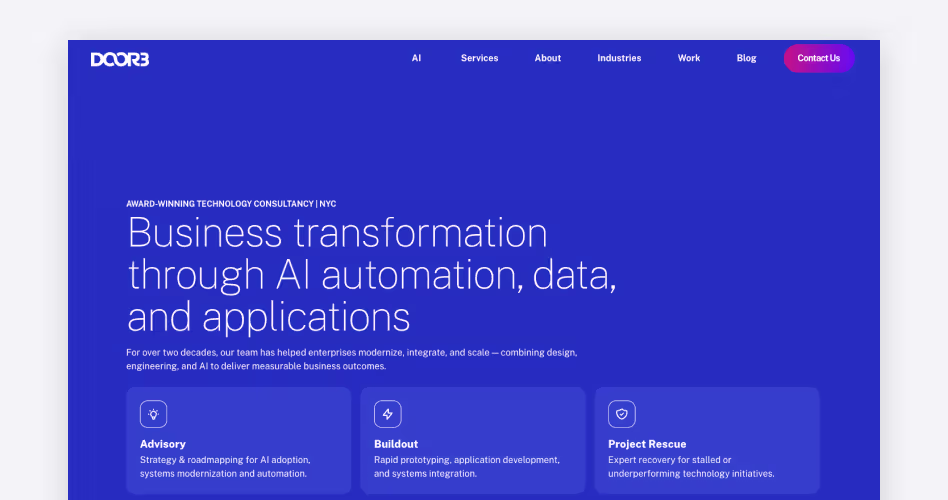Image resolution: width=948 pixels, height=500 pixels.
Task: Navigate to the Work section
Action: point(689,58)
